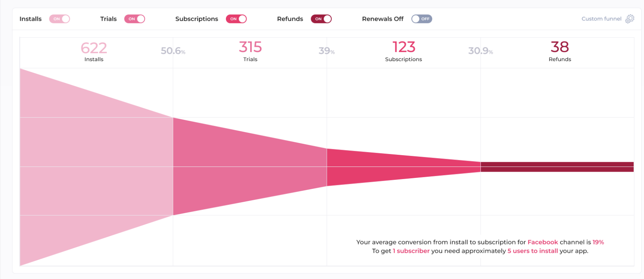Click the light pink Installs funnel segment
The width and height of the screenshot is (644, 279).
[96, 167]
